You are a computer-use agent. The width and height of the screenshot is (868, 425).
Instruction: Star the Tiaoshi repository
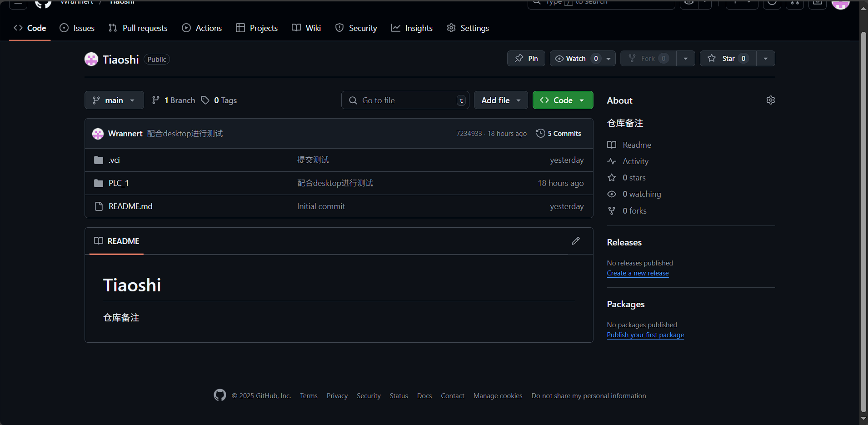(726, 58)
